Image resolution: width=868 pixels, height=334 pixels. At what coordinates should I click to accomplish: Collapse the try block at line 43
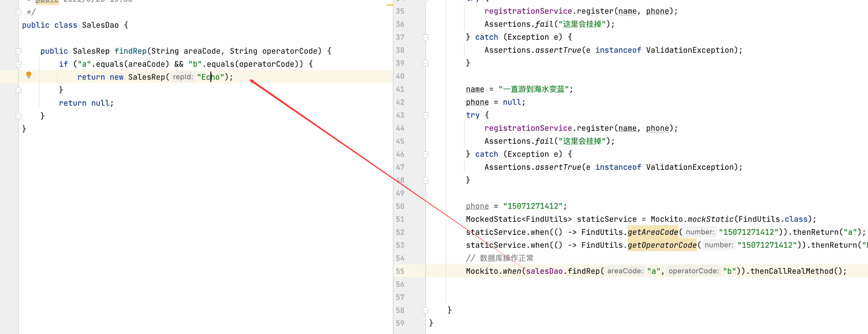click(425, 115)
